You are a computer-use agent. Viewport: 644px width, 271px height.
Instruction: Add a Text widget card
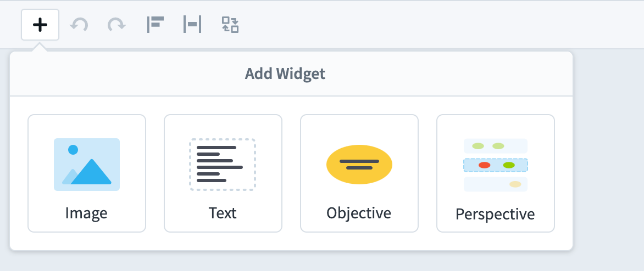(223, 173)
